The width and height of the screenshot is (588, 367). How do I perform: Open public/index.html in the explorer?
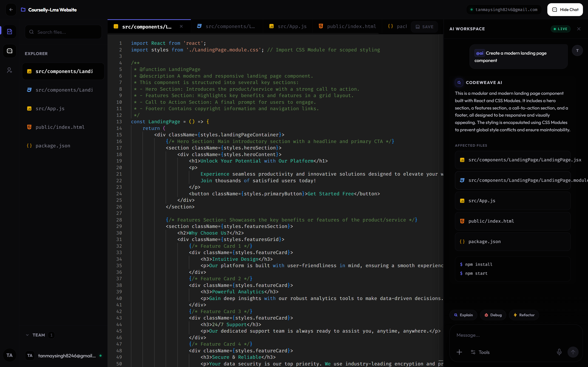63,127
